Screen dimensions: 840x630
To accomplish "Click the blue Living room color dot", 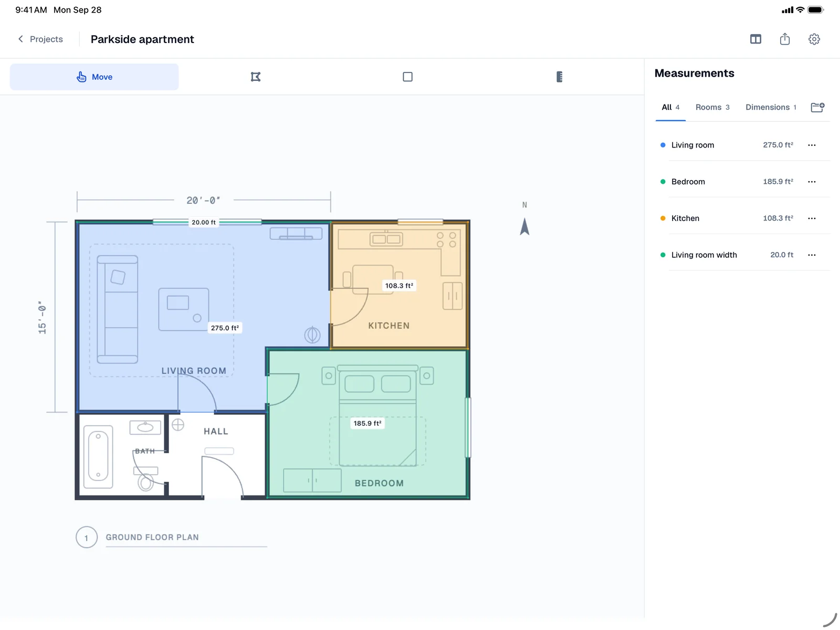I will [663, 145].
